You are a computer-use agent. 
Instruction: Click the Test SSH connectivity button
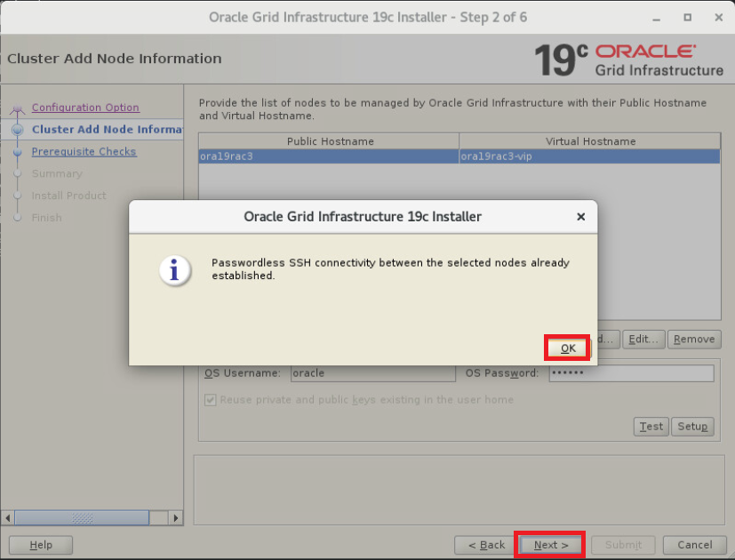coord(651,427)
